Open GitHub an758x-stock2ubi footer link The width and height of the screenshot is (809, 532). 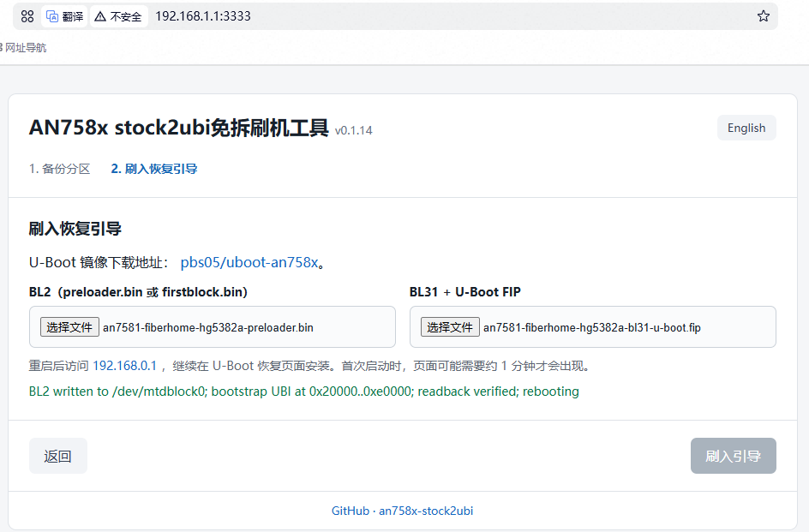tap(402, 511)
